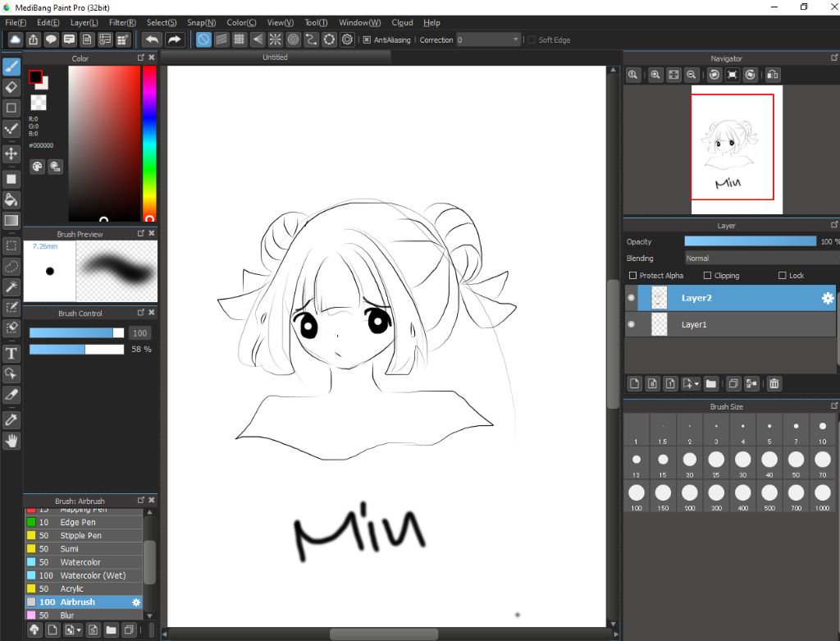Screen dimensions: 840x641
Task: Select the Brush tool in left toolbar
Action: (x=11, y=67)
